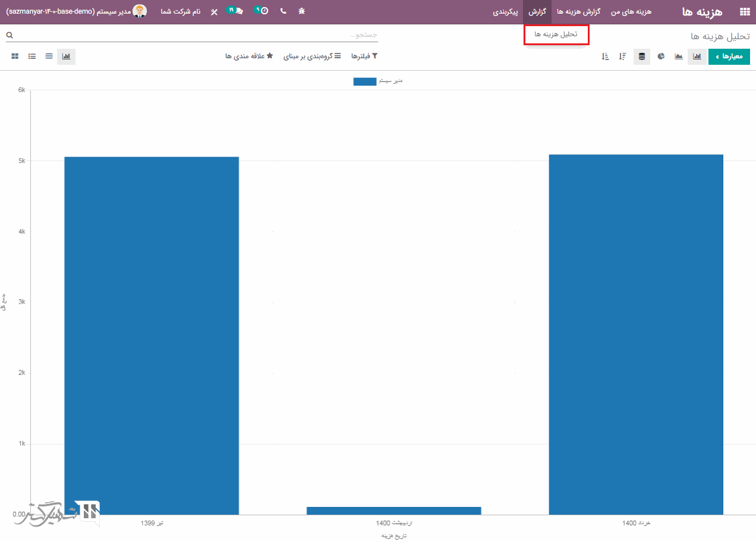Open the علاقه مندی ها favorites button
The width and height of the screenshot is (756, 542).
pyautogui.click(x=249, y=56)
